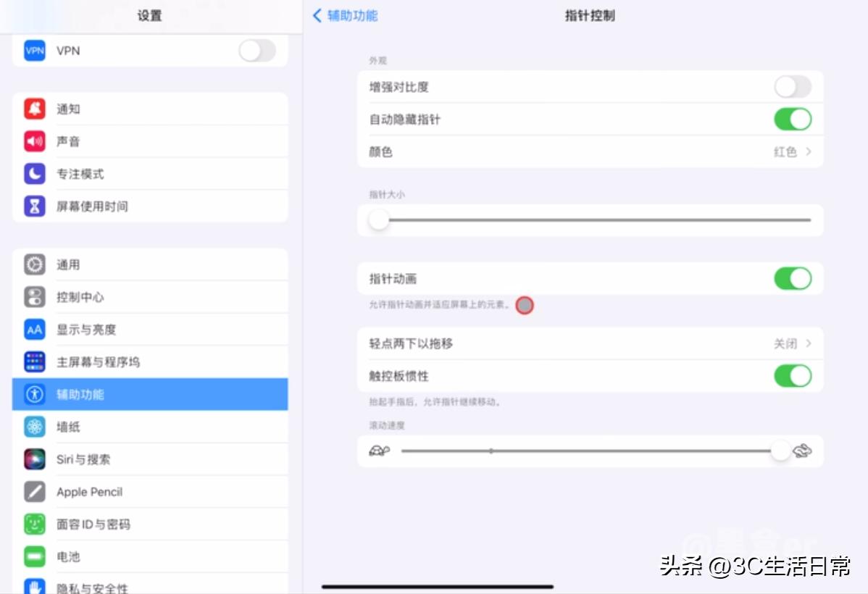Open 面容 ID 与密码 settings
This screenshot has height=594, width=868.
pyautogui.click(x=95, y=524)
